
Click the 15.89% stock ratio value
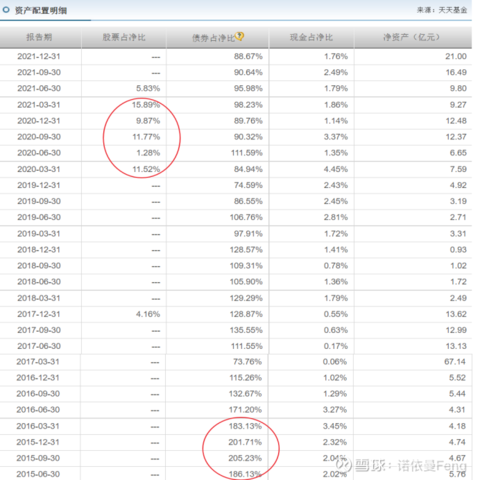[x=146, y=105]
